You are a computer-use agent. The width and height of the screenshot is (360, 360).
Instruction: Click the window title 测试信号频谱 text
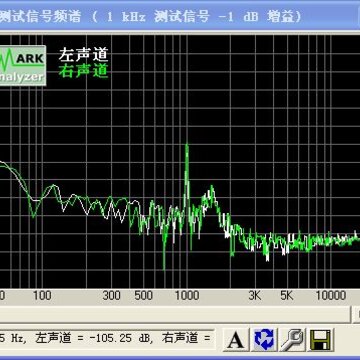(x=40, y=17)
